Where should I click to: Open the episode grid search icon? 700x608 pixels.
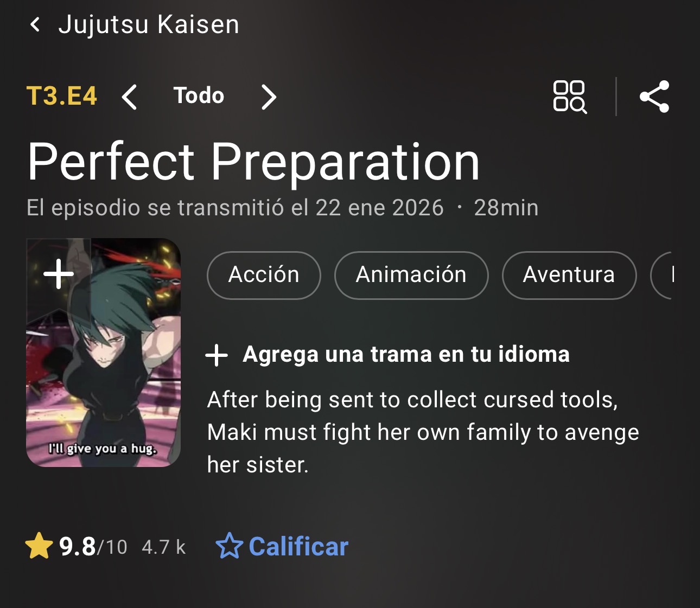[570, 97]
